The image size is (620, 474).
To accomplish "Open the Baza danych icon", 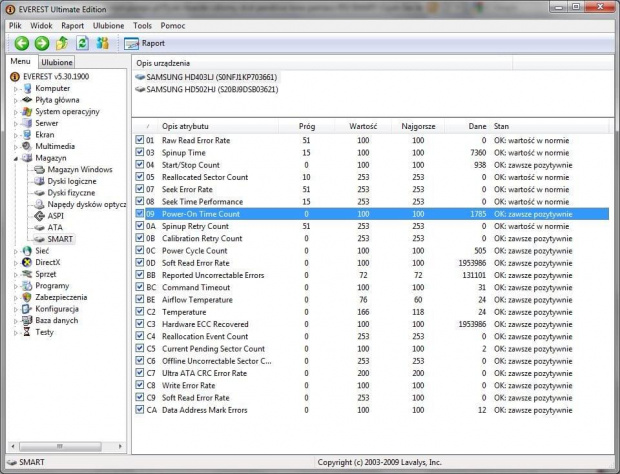I will (x=27, y=320).
